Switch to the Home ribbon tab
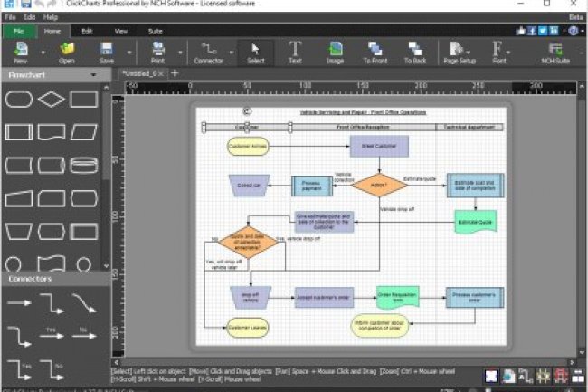The width and height of the screenshot is (588, 392). coord(52,31)
